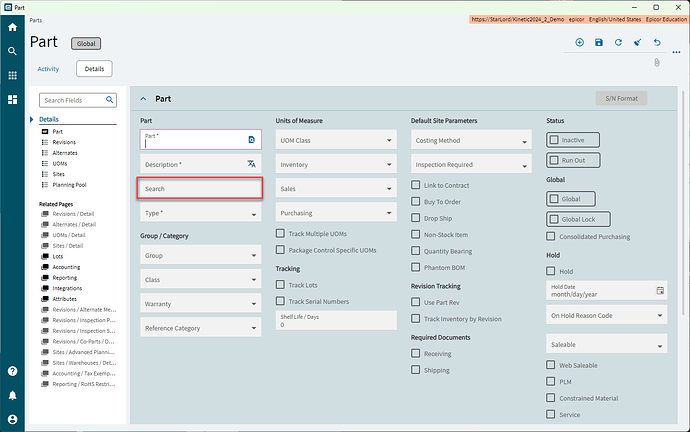This screenshot has height=432, width=690.
Task: Click the Search Fields box
Action: [x=78, y=100]
